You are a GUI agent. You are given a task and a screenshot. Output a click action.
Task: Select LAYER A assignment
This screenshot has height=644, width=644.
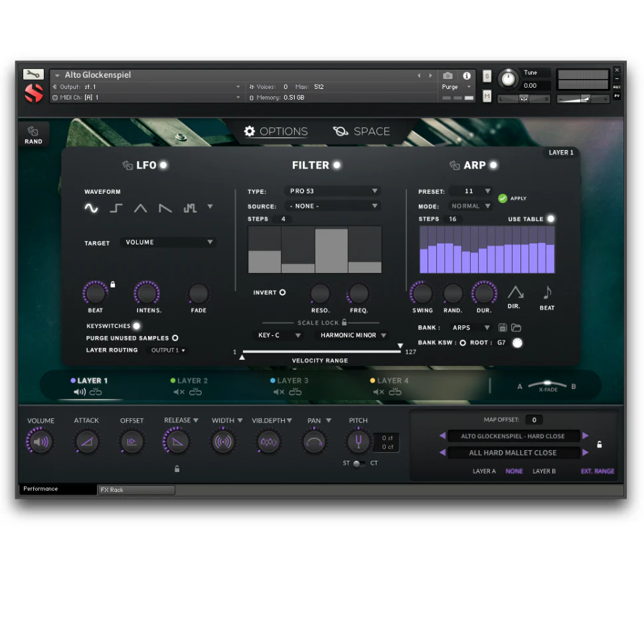[x=484, y=471]
